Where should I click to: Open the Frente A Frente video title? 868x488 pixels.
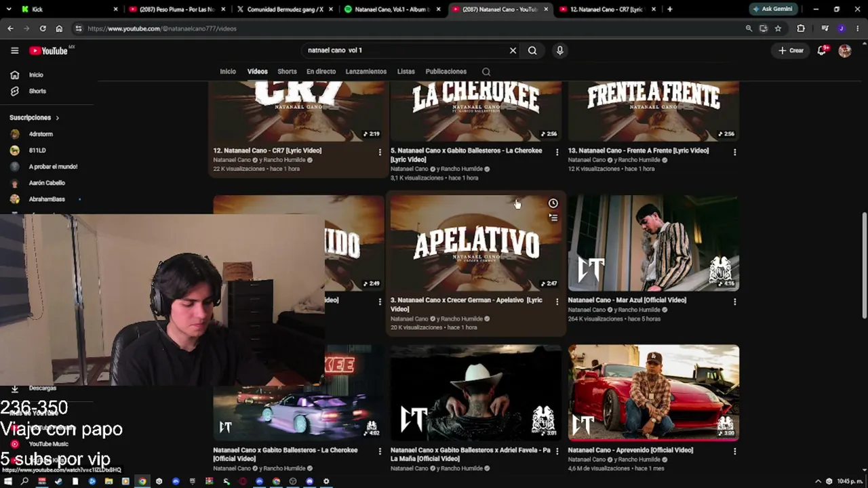pos(638,150)
